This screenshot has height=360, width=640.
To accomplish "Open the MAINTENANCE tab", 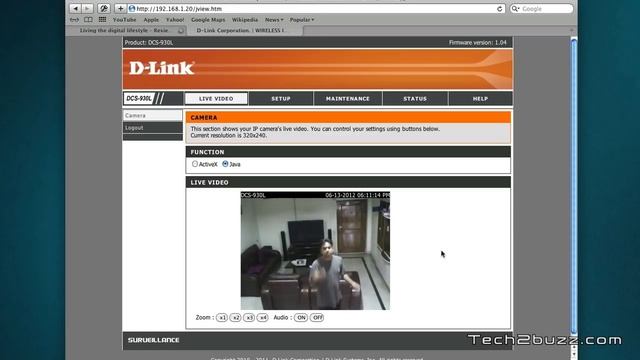I will tap(348, 99).
